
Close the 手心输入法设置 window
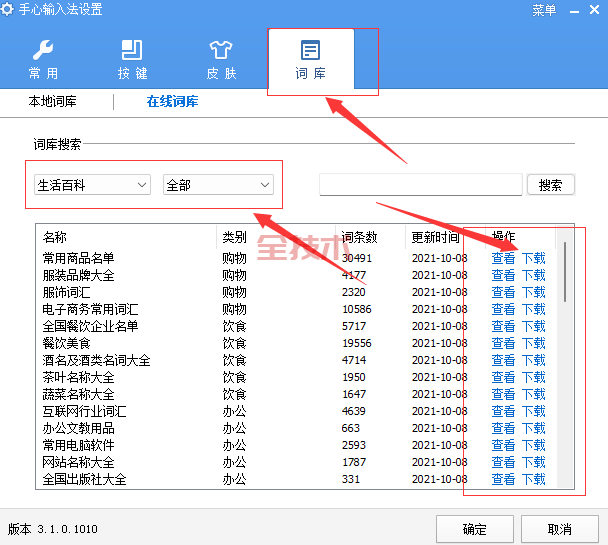[594, 10]
